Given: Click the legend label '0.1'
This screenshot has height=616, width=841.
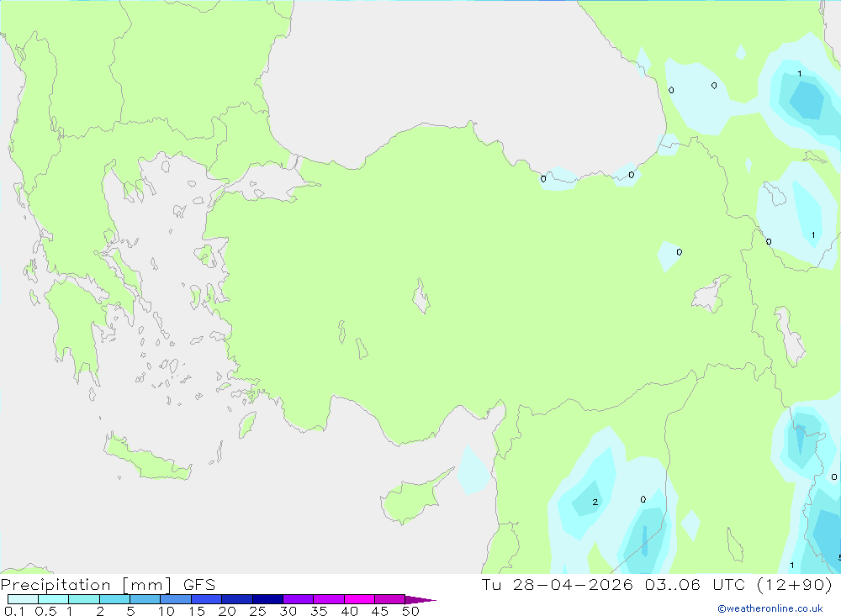Looking at the screenshot, I should [x=14, y=611].
